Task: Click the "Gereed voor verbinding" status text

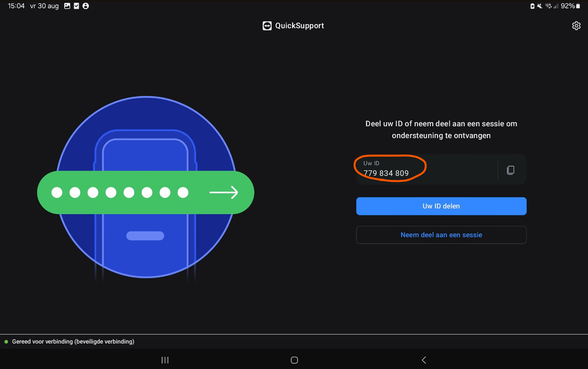Action: [x=73, y=342]
